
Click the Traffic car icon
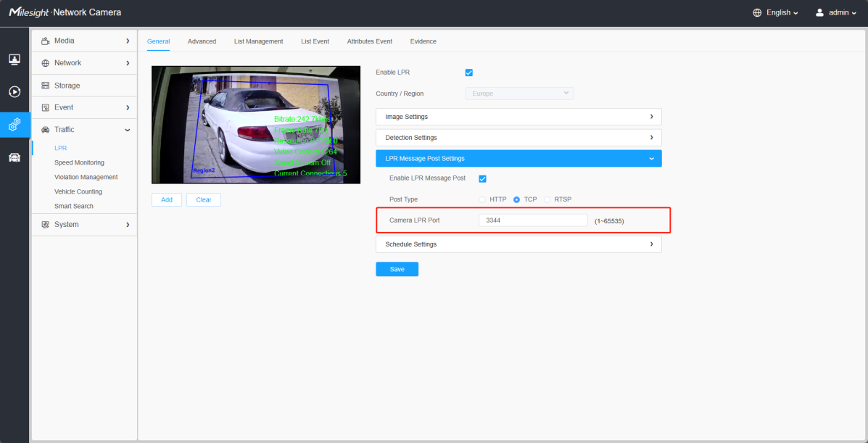(x=46, y=130)
